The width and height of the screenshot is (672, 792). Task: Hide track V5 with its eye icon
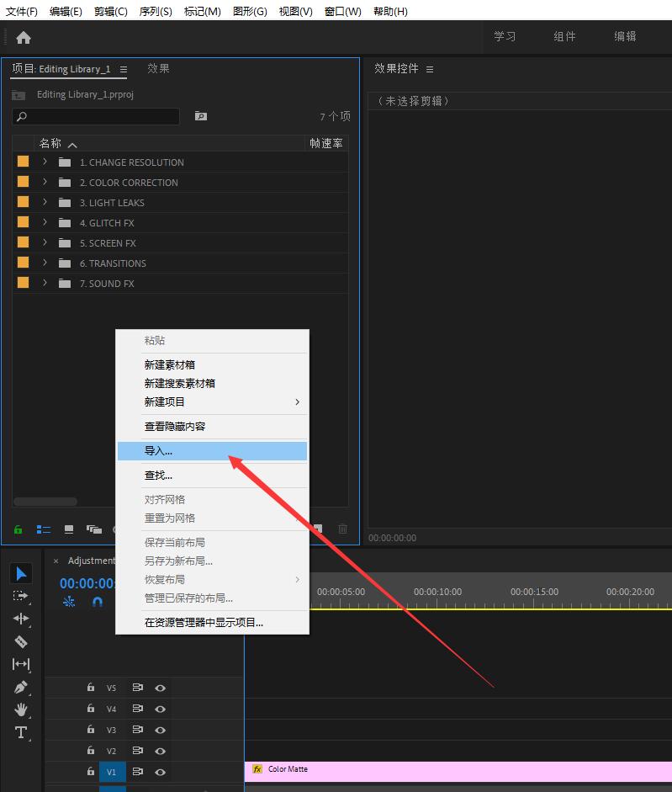[160, 688]
